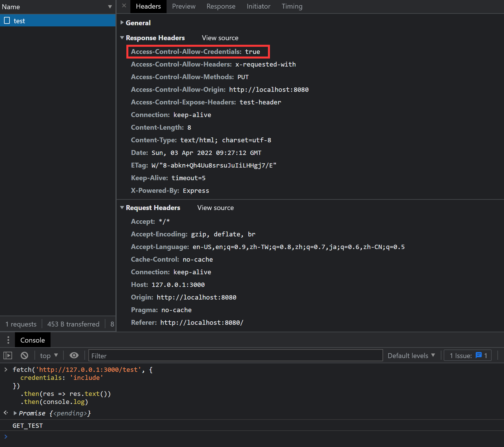Screen dimensions: 504x447
Task: Open the Initiator tab
Action: (258, 6)
